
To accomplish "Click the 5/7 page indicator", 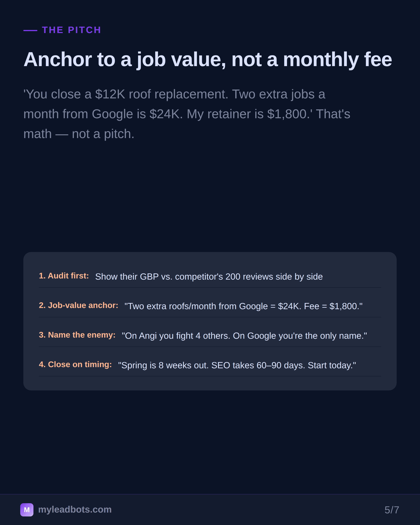I will coord(392,510).
